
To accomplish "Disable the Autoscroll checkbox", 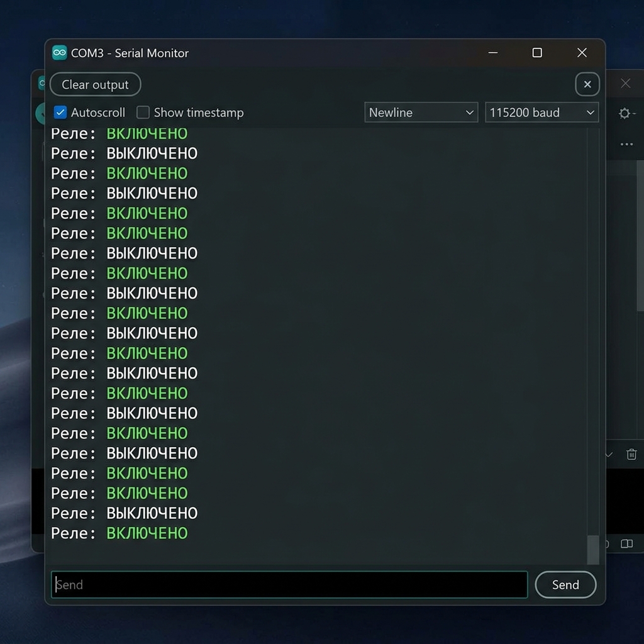I will point(60,113).
